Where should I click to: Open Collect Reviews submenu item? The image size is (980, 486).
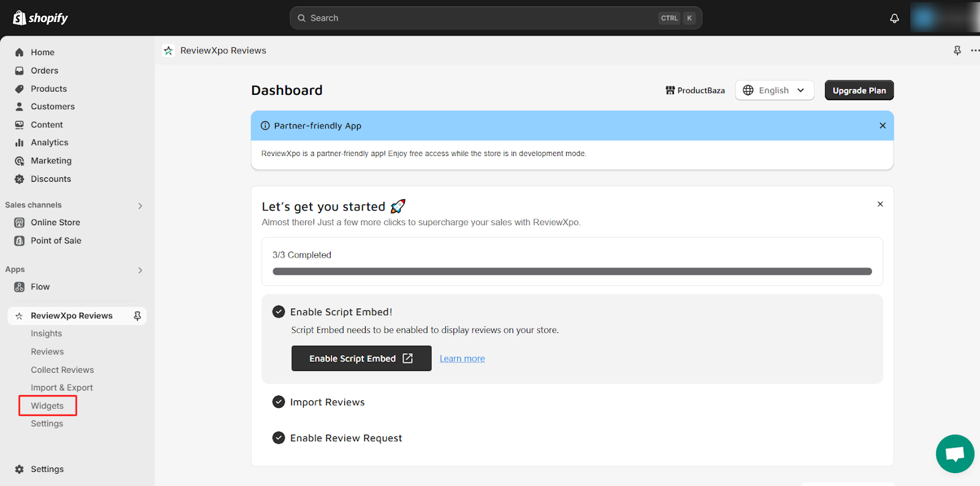click(x=62, y=370)
